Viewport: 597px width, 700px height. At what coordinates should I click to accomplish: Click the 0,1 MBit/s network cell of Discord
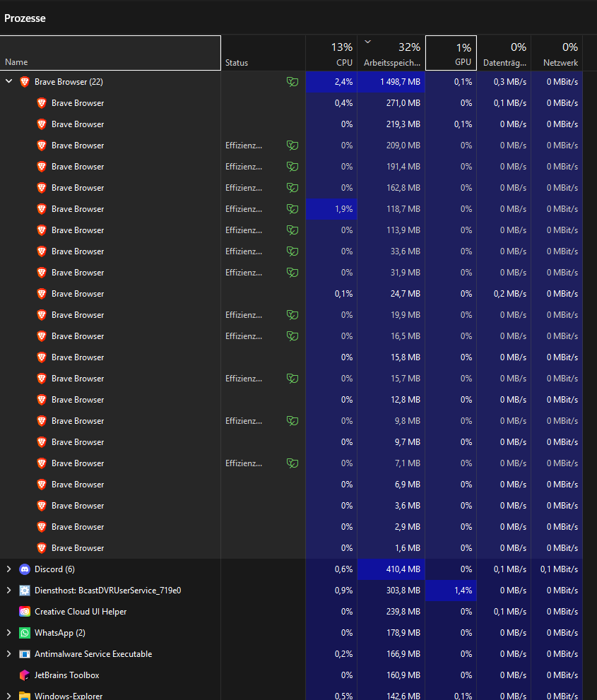[x=557, y=569]
